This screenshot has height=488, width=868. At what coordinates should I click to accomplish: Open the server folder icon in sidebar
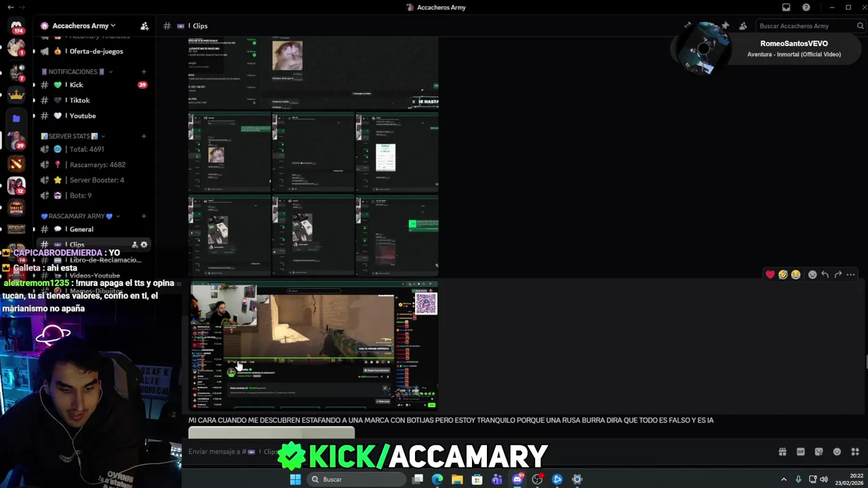(16, 118)
